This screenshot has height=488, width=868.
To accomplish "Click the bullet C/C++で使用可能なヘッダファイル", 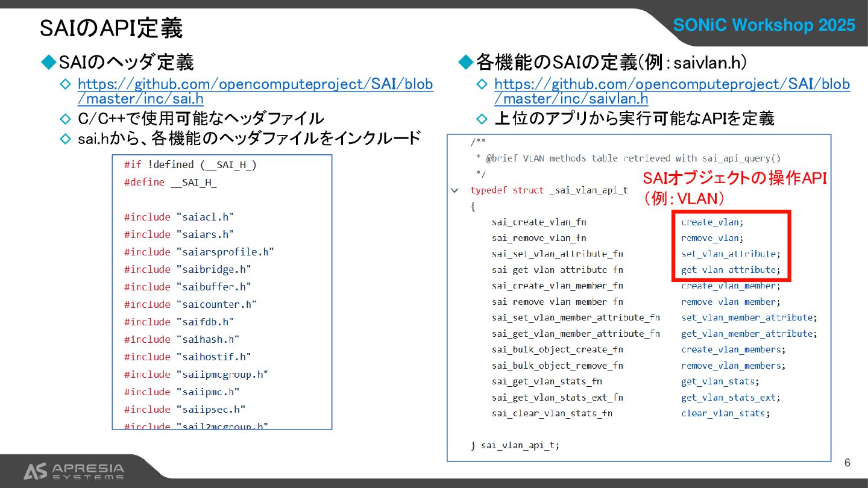I will [201, 119].
